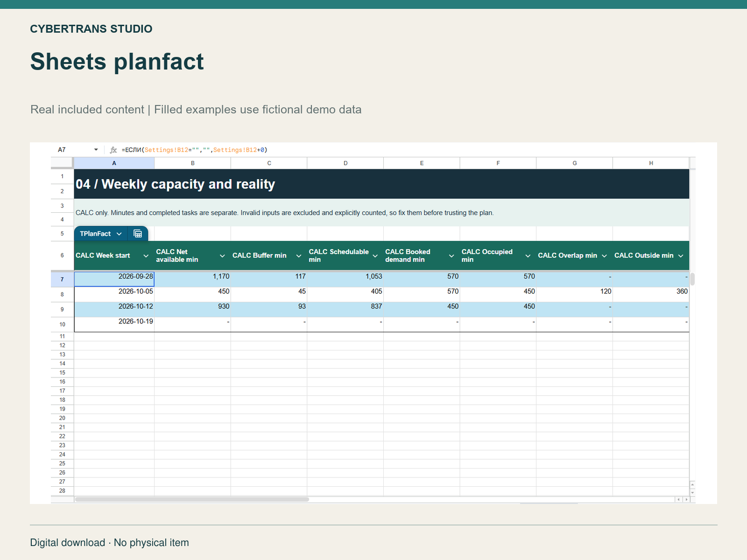Click the 120 overlap min cell
Screen dimensions: 747x560
[574, 294]
